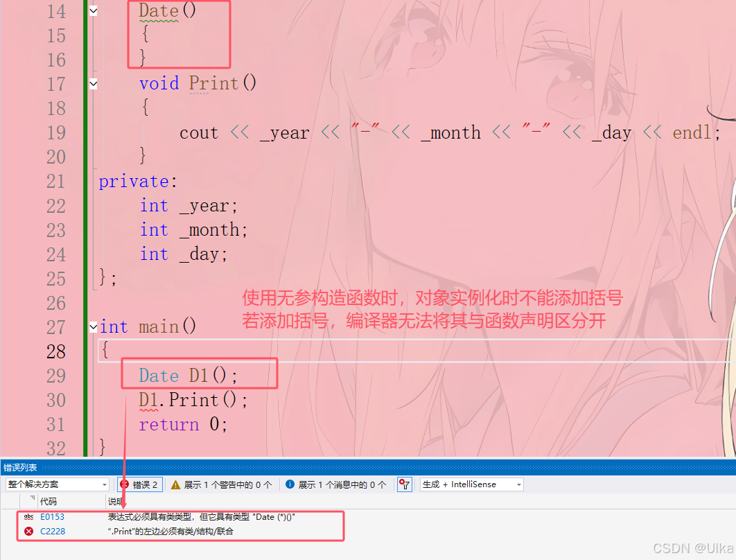Viewport: 736px width, 560px height.
Task: Select error description ".Print"的左边必须有类/结构/联合
Action: [170, 532]
